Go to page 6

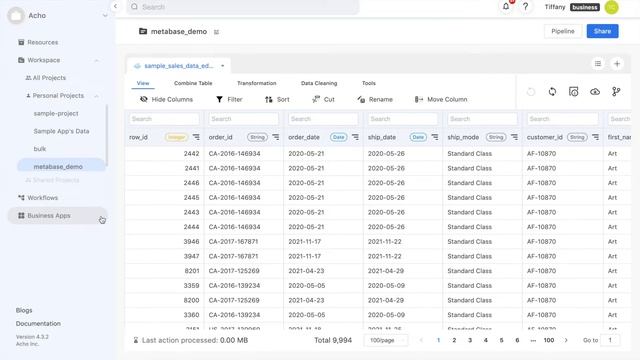click(517, 340)
